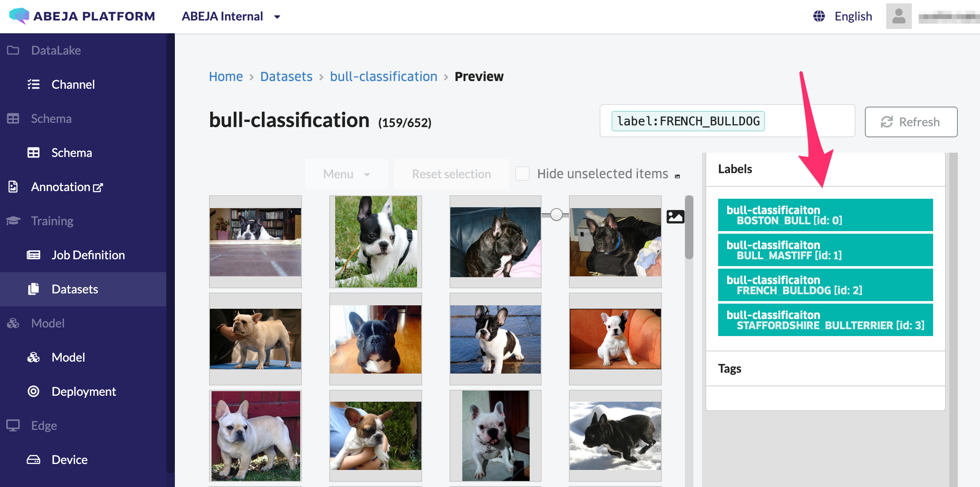This screenshot has height=487, width=980.
Task: Click the Tags section header
Action: click(825, 368)
